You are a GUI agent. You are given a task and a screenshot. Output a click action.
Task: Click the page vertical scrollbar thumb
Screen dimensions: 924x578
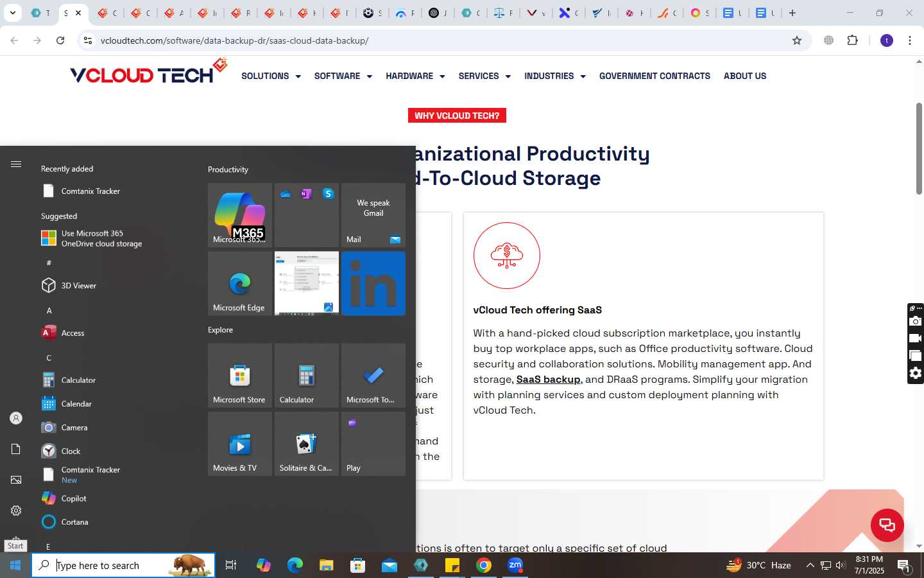pyautogui.click(x=919, y=148)
